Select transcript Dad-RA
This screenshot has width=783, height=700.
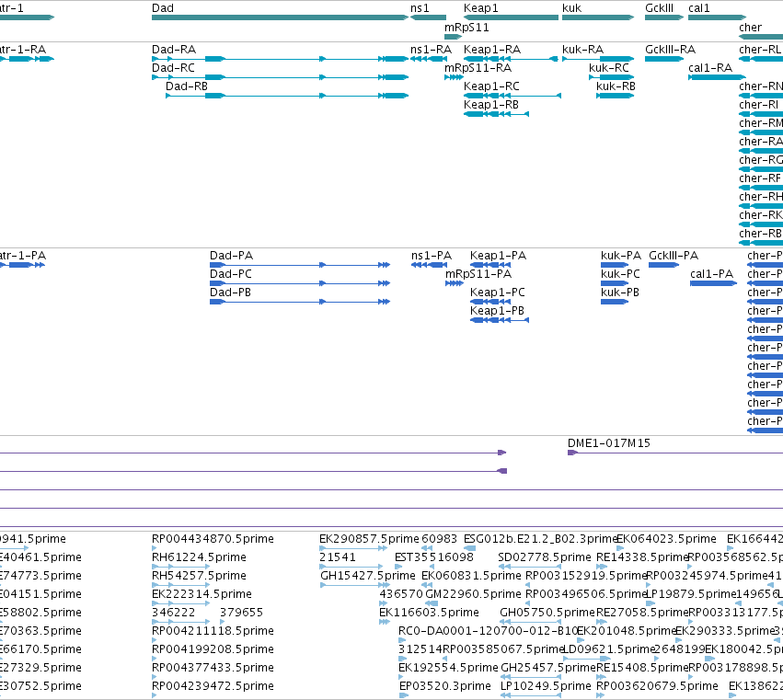(x=174, y=50)
